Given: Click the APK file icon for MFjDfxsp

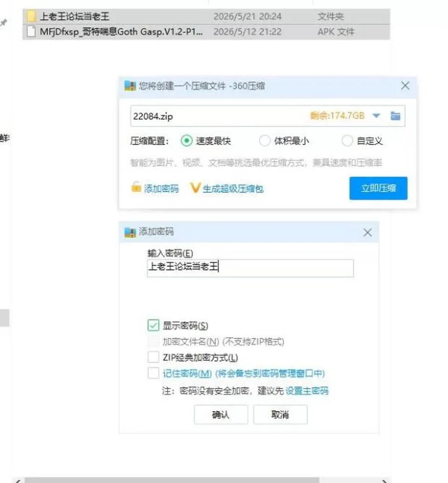Looking at the screenshot, I should tap(31, 31).
